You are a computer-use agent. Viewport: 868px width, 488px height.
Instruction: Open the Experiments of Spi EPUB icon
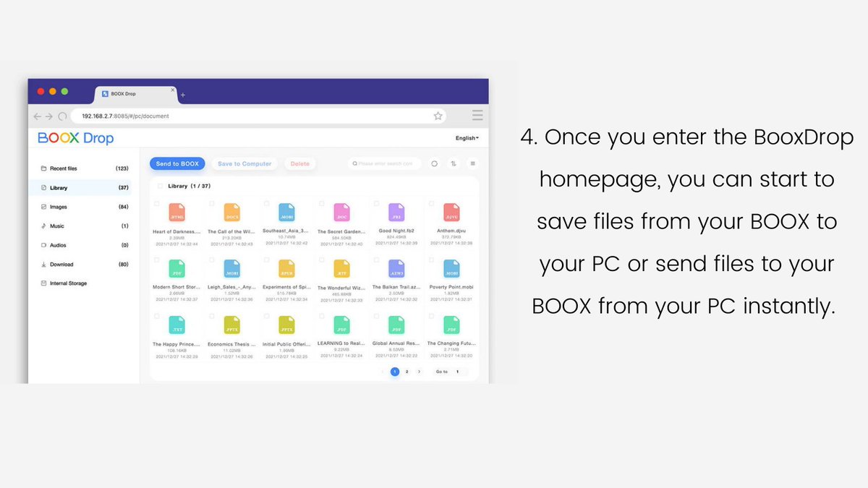point(287,269)
